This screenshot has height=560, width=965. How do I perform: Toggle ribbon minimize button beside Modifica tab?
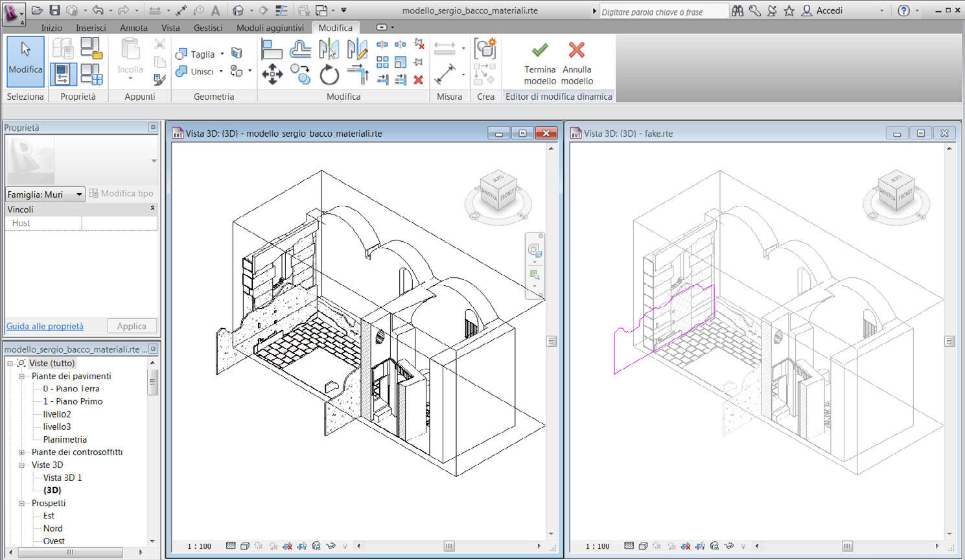point(382,27)
